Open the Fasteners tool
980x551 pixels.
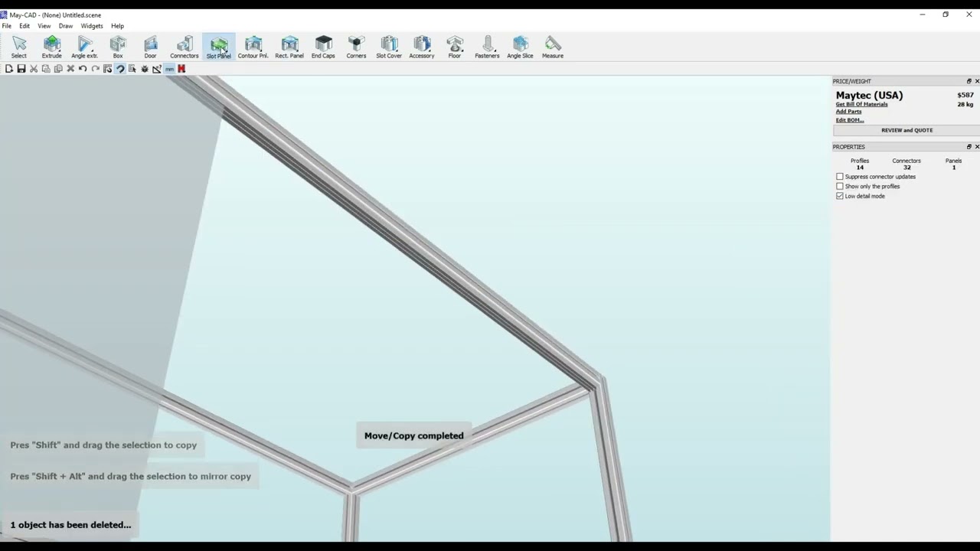[x=487, y=47]
